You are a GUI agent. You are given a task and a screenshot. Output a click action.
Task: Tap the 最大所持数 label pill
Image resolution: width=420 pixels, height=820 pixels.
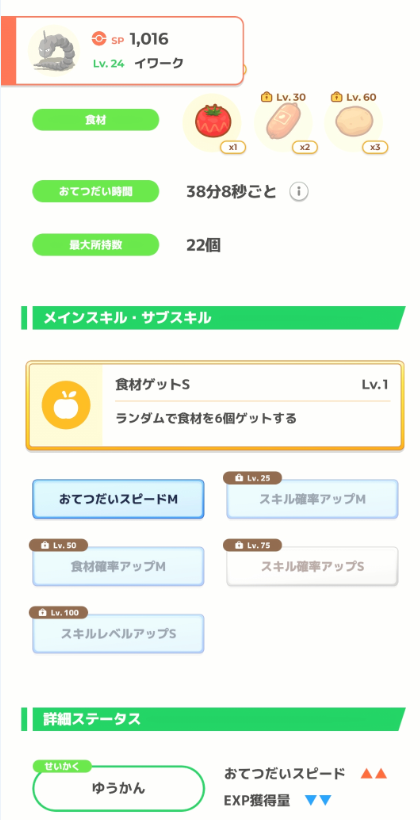(x=95, y=245)
